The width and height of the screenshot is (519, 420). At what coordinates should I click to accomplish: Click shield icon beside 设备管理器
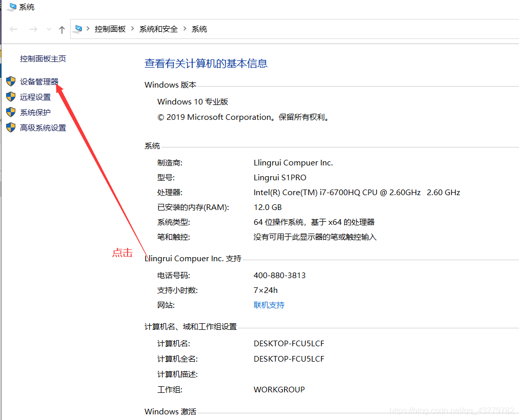click(x=11, y=81)
